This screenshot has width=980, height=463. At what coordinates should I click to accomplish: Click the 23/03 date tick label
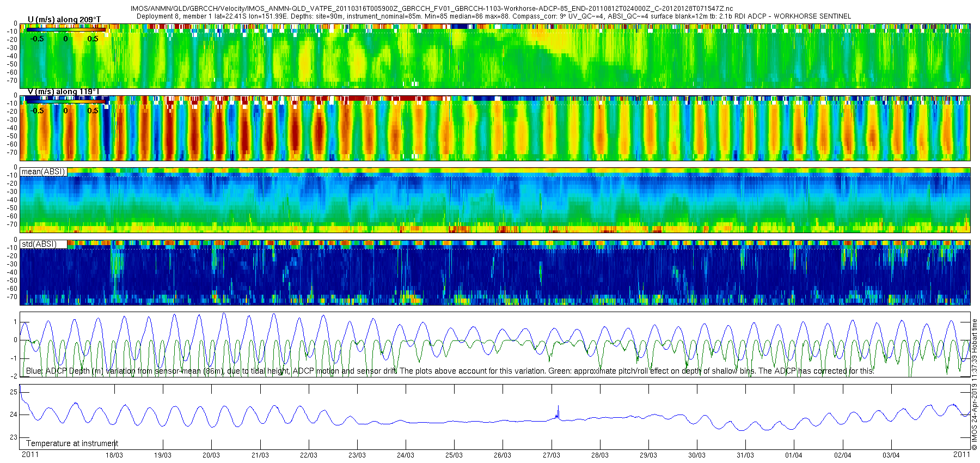pos(357,455)
